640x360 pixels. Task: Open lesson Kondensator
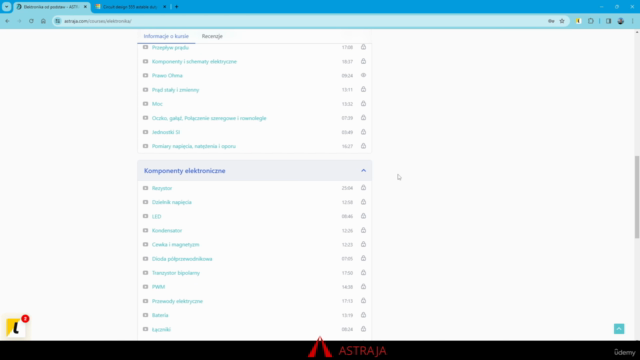pyautogui.click(x=167, y=231)
